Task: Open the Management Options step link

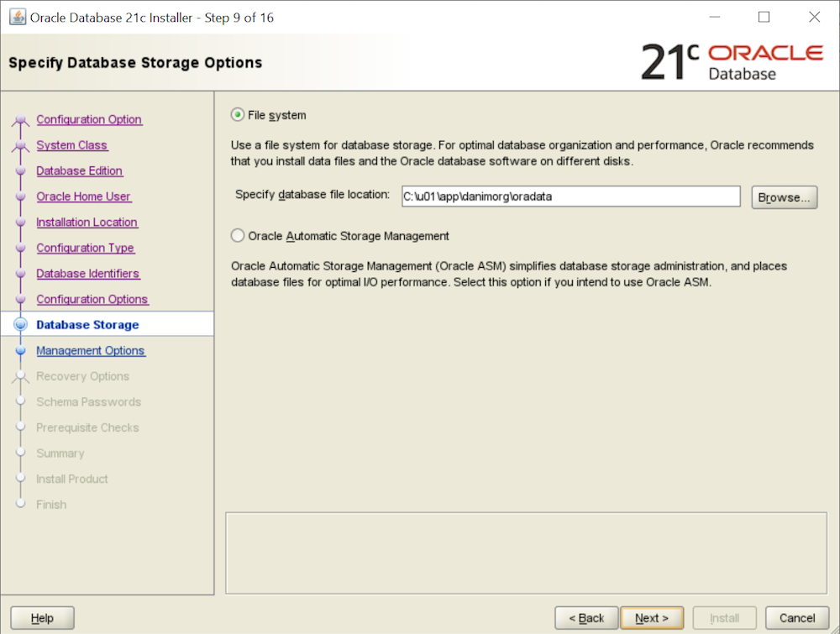Action: [90, 351]
